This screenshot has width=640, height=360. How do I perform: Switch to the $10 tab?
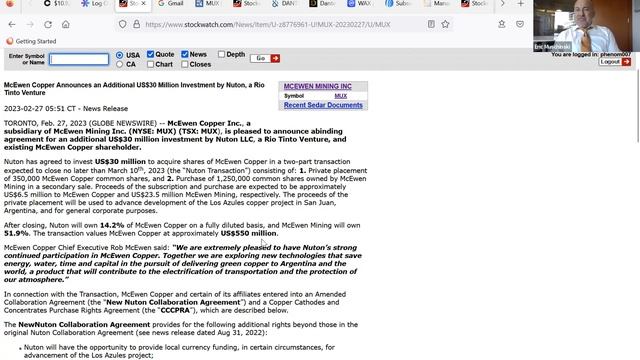point(57,4)
